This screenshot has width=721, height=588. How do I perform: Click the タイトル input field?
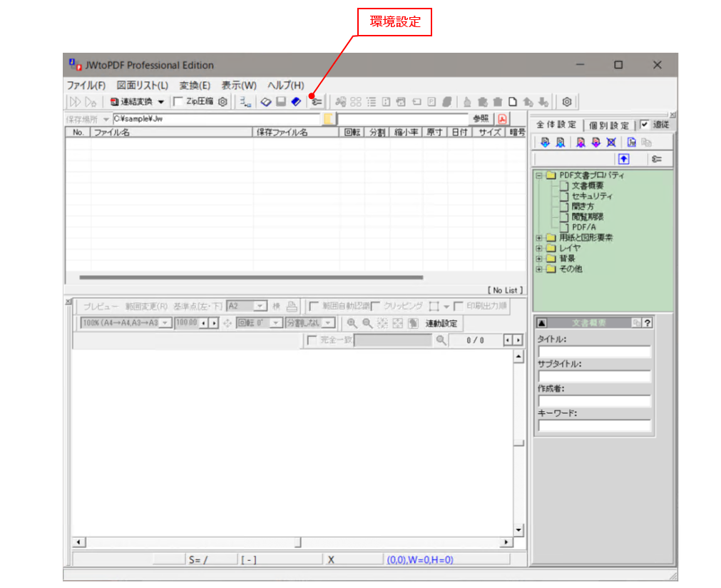[594, 351]
